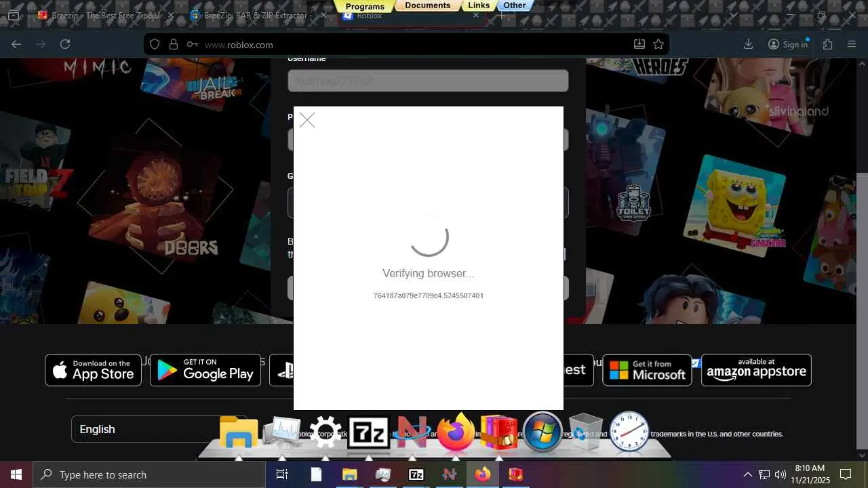
Task: Select the Programs dock tab
Action: click(365, 6)
